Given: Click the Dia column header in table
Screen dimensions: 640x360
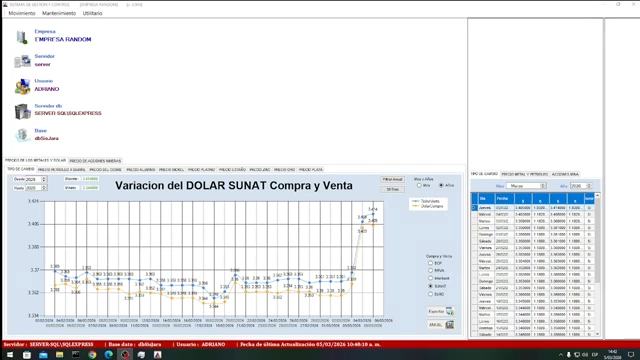Looking at the screenshot, I should point(485,198).
